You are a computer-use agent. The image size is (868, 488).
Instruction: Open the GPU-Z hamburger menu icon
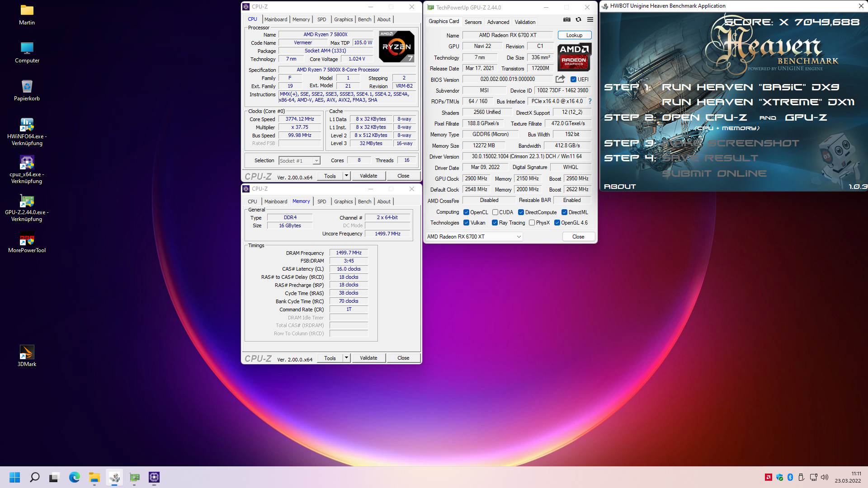pos(590,20)
